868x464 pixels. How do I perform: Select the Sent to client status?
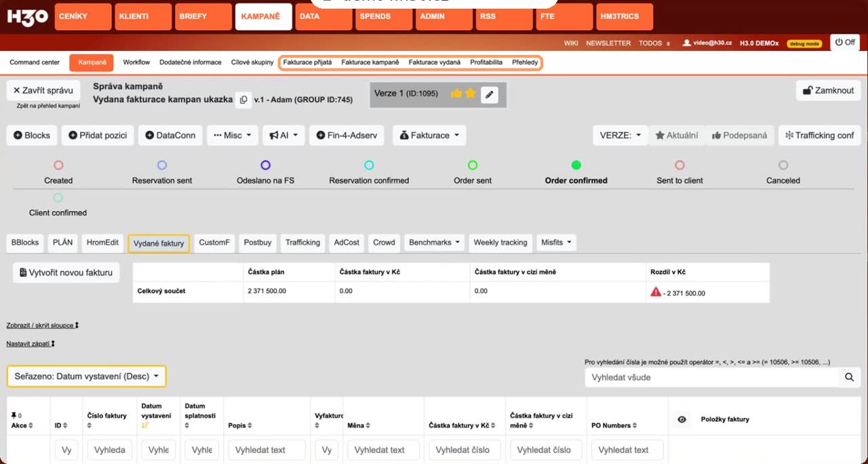click(679, 165)
